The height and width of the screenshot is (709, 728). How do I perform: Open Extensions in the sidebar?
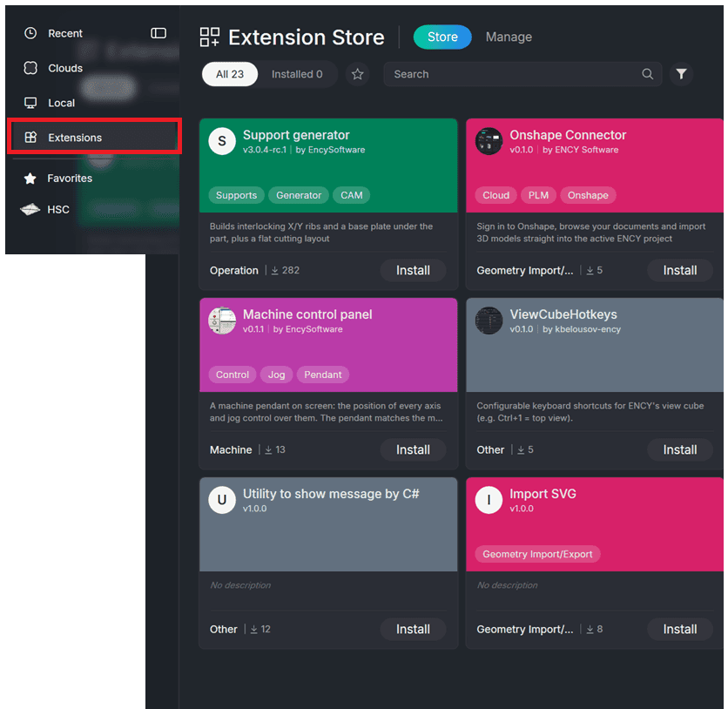click(x=94, y=136)
